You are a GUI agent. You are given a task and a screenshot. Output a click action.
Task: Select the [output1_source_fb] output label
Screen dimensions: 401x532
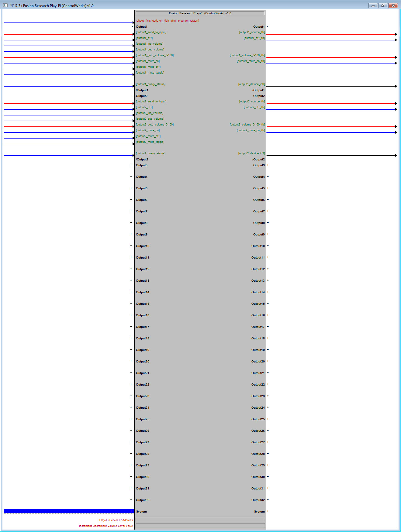point(252,32)
